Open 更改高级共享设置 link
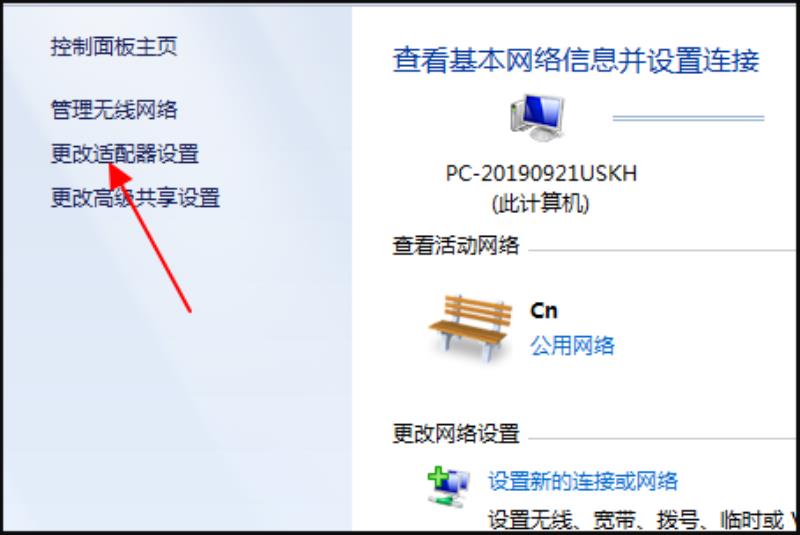The image size is (800, 535). tap(135, 198)
